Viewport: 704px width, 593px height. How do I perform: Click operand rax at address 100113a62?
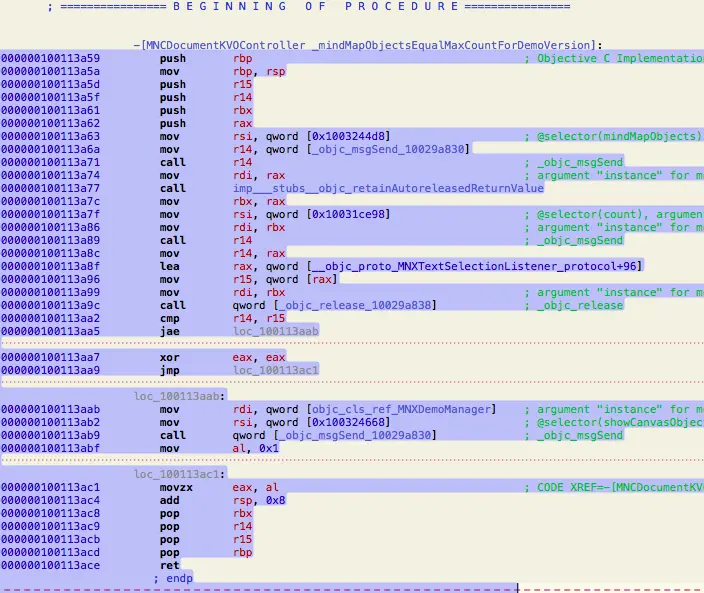coord(242,123)
